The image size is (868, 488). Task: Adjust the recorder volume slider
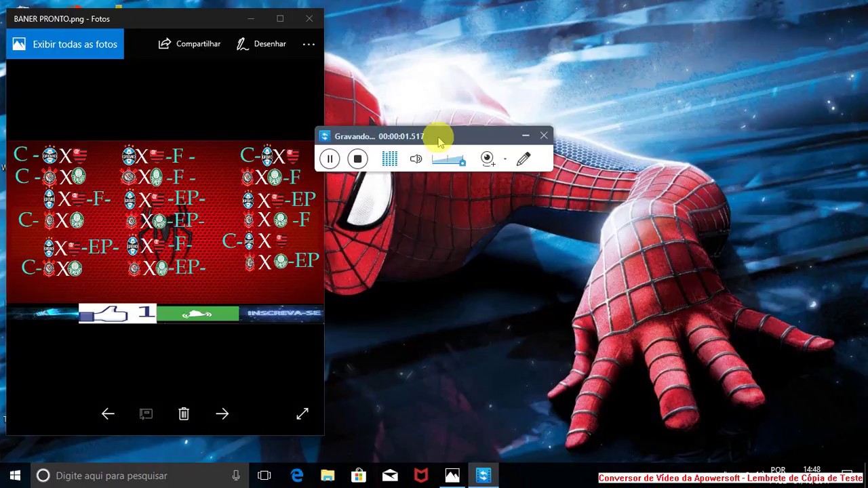(448, 160)
